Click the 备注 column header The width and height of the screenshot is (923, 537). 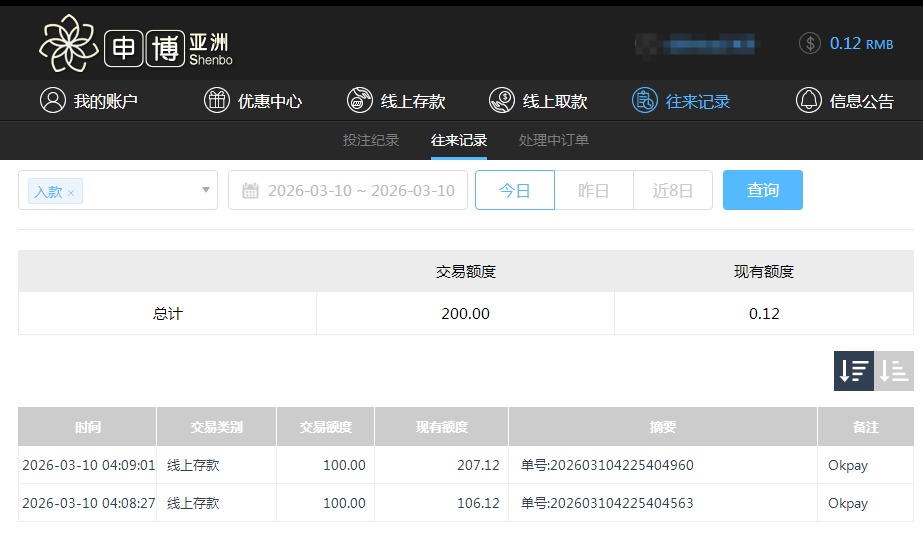click(865, 427)
